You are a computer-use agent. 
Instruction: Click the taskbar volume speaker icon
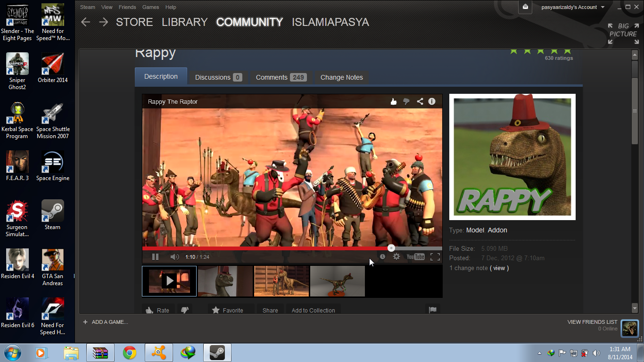596,353
